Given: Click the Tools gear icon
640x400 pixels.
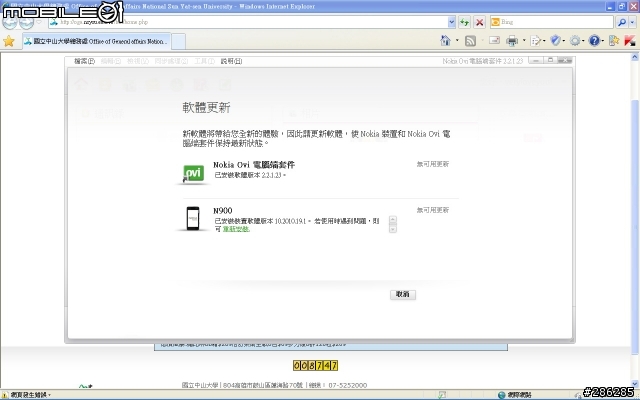Looking at the screenshot, I should (x=575, y=41).
